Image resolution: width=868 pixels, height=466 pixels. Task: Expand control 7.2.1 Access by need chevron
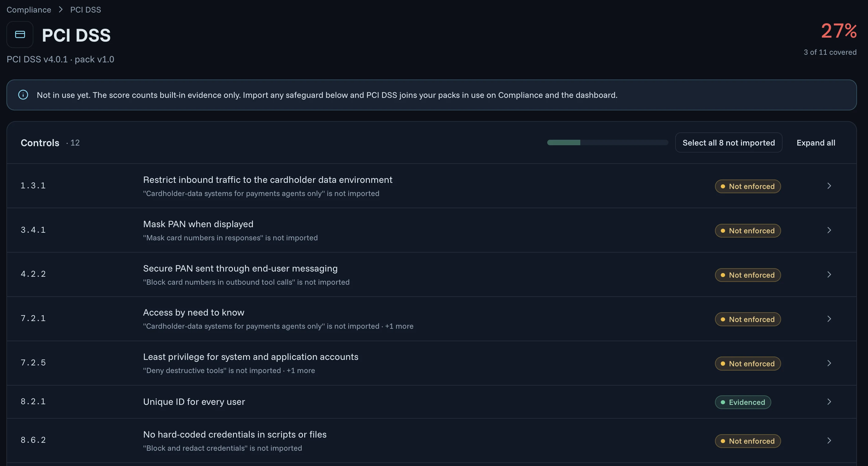pyautogui.click(x=829, y=319)
